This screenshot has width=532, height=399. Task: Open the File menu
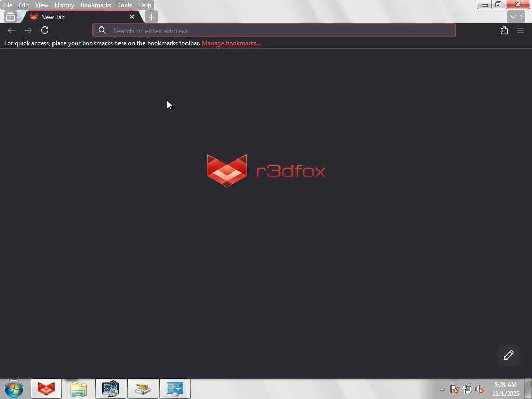point(7,5)
